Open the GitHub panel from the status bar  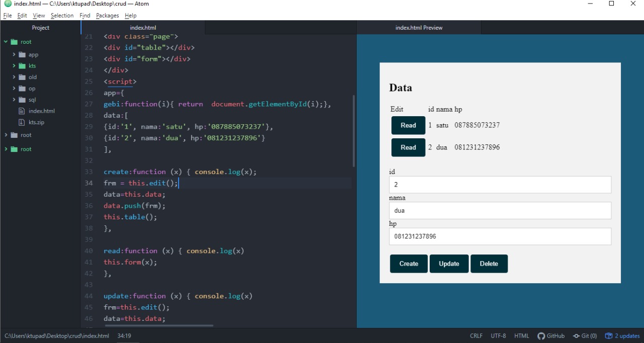(551, 335)
